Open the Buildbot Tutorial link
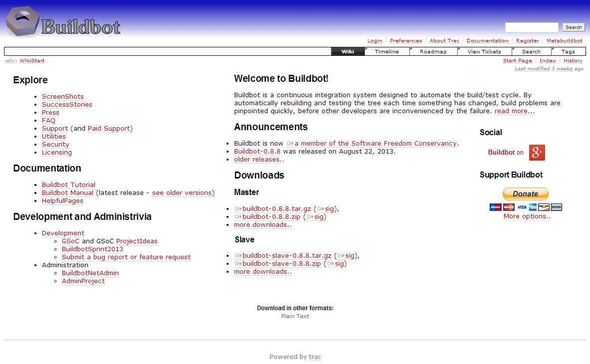Screen dimensions: 590x364 coord(68,184)
